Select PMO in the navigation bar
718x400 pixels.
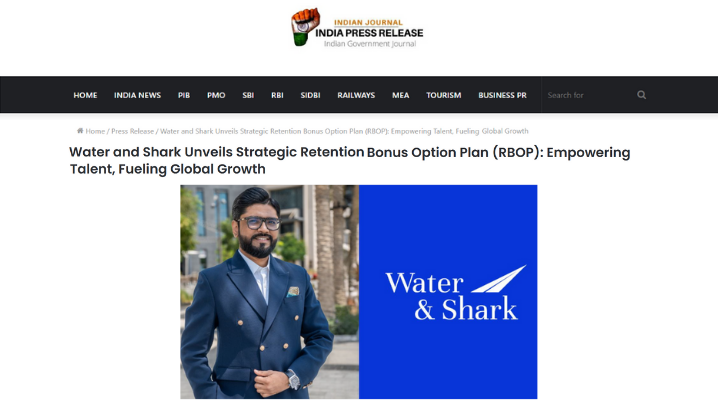pyautogui.click(x=216, y=95)
